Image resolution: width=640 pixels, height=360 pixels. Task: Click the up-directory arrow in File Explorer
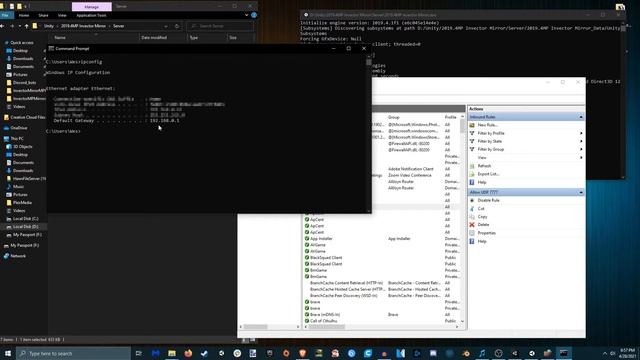[27, 26]
